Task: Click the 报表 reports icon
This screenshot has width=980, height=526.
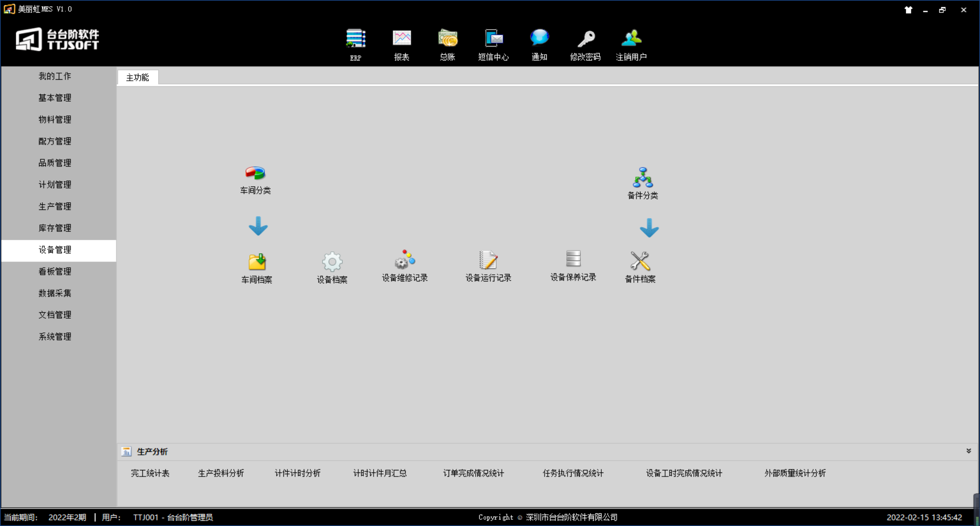Action: click(x=402, y=39)
